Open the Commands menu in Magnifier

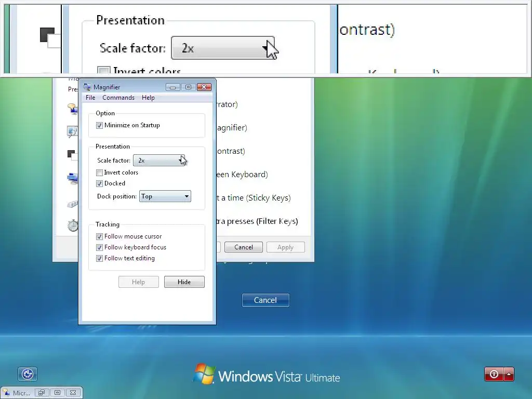coord(118,97)
